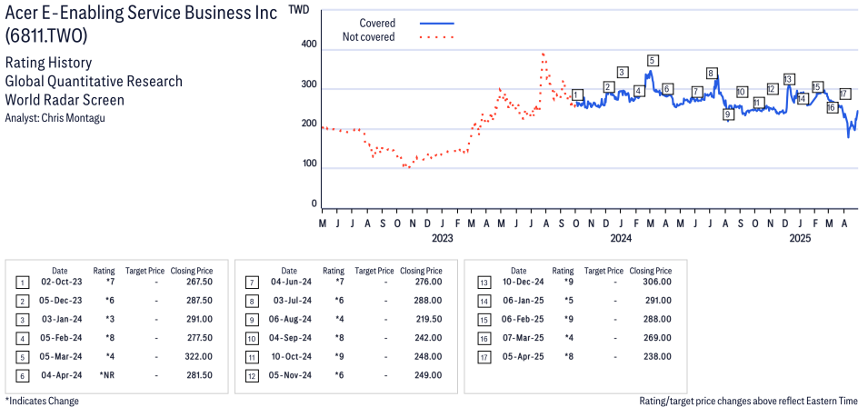
Task: Click the '*Indicates Change' footnote
Action: 42,401
